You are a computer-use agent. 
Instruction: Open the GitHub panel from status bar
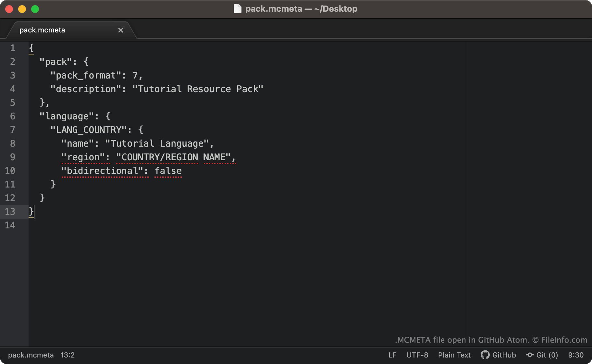tap(498, 355)
